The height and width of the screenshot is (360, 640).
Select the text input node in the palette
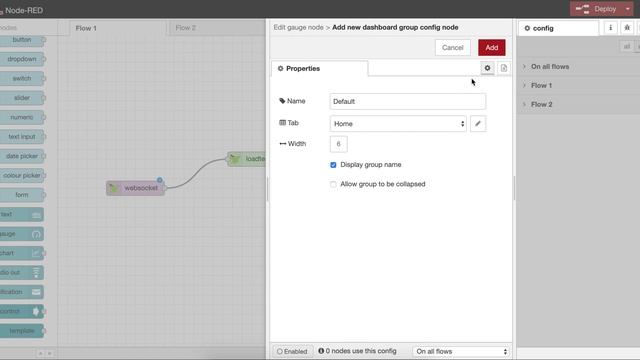pos(22,137)
